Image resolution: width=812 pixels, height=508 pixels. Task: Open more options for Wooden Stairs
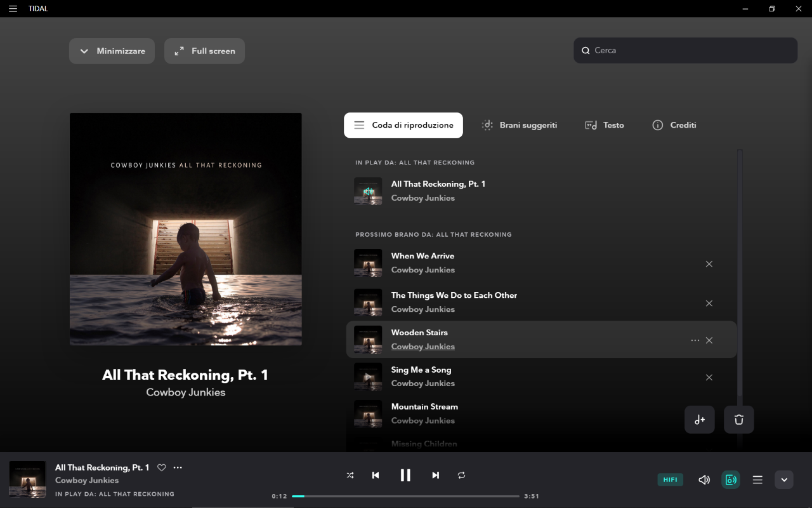(695, 340)
